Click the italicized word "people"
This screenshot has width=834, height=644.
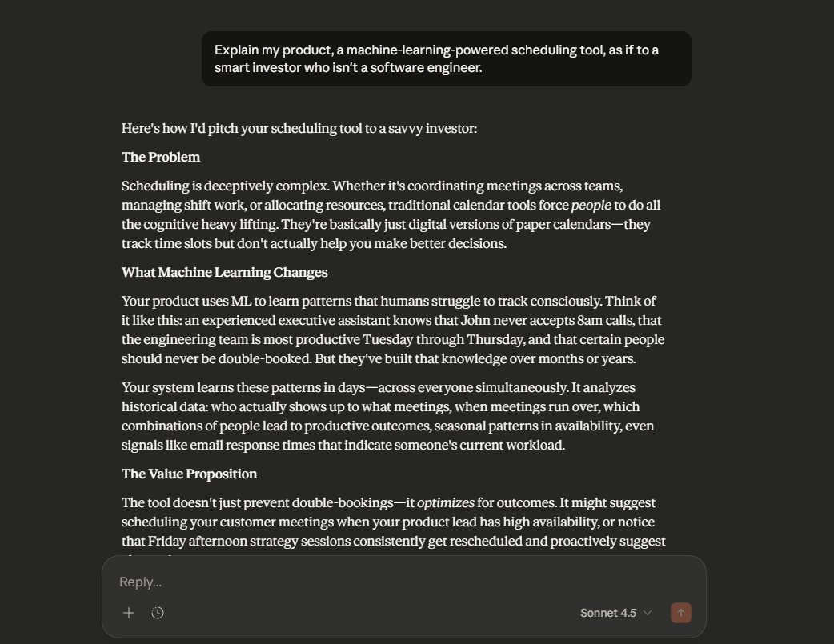[x=591, y=205]
